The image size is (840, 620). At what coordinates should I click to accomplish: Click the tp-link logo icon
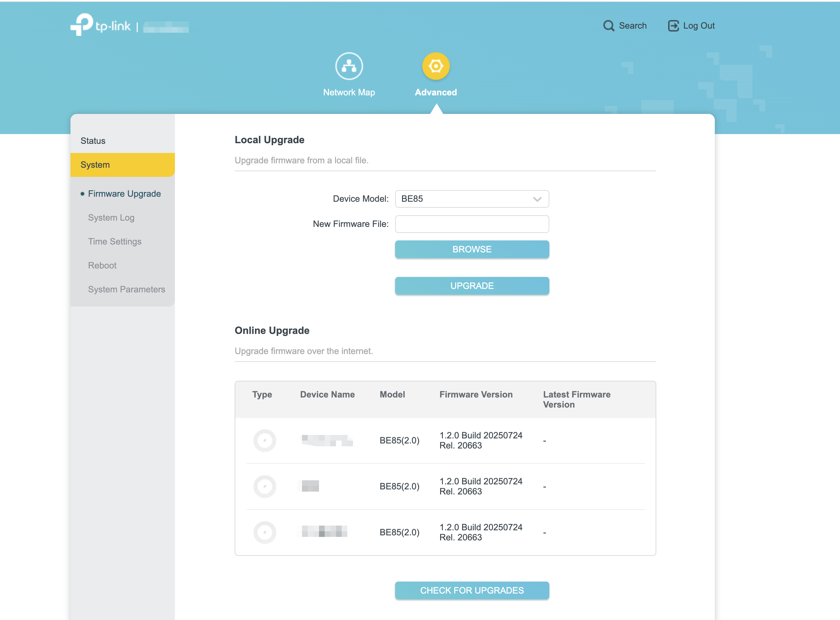coord(82,25)
